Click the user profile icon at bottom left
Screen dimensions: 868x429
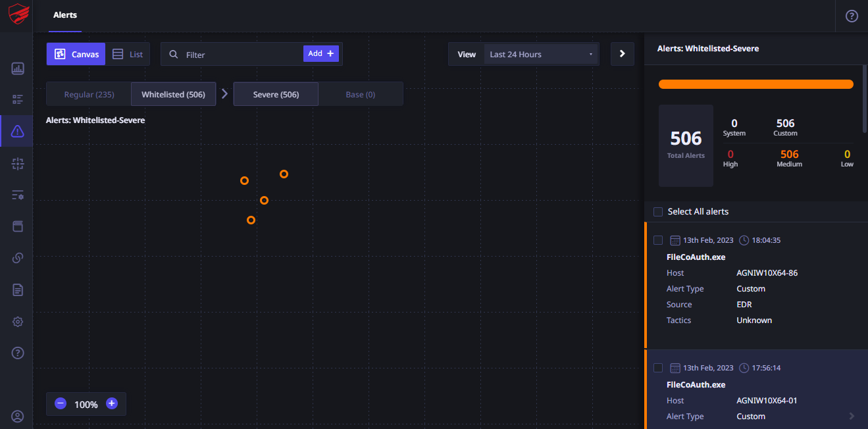click(x=18, y=416)
